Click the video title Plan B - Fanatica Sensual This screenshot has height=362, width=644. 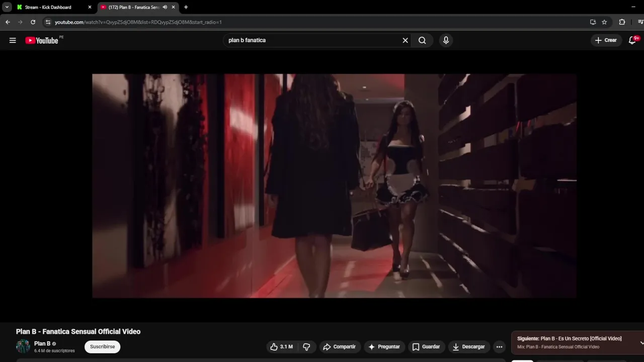(x=78, y=331)
